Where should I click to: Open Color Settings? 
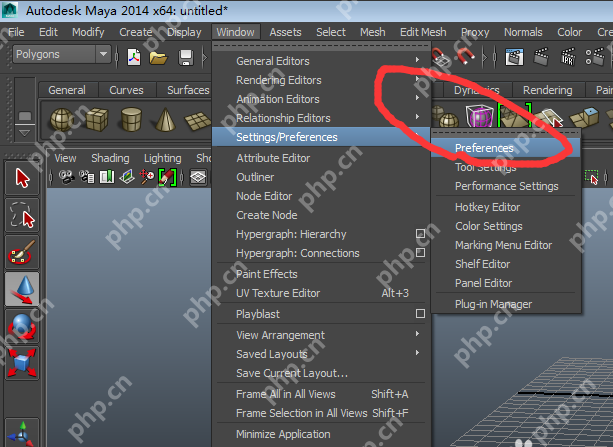(x=505, y=226)
